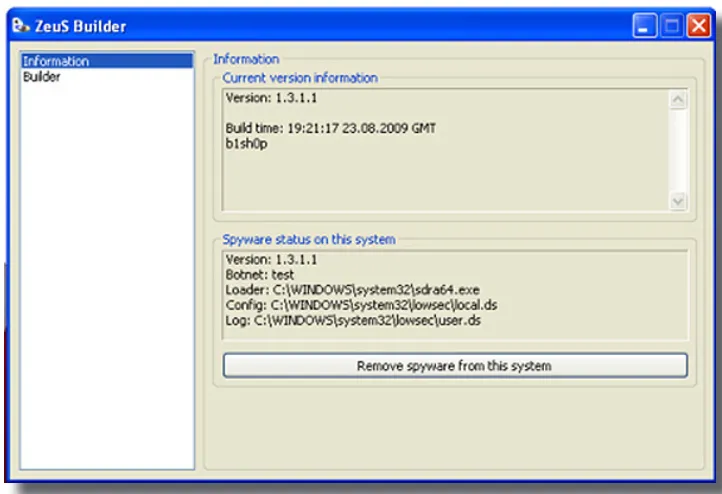
Task: Click the scroll up arrow in version box
Action: coord(677,100)
